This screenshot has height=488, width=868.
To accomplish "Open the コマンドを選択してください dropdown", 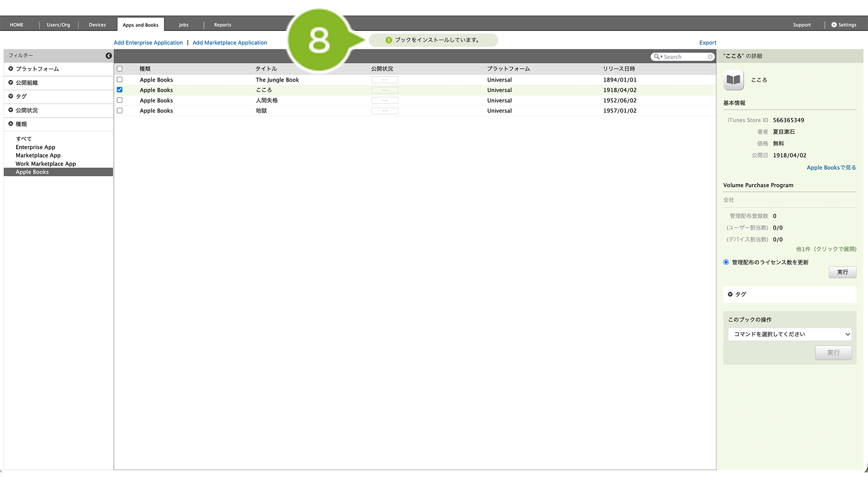I will click(x=789, y=334).
